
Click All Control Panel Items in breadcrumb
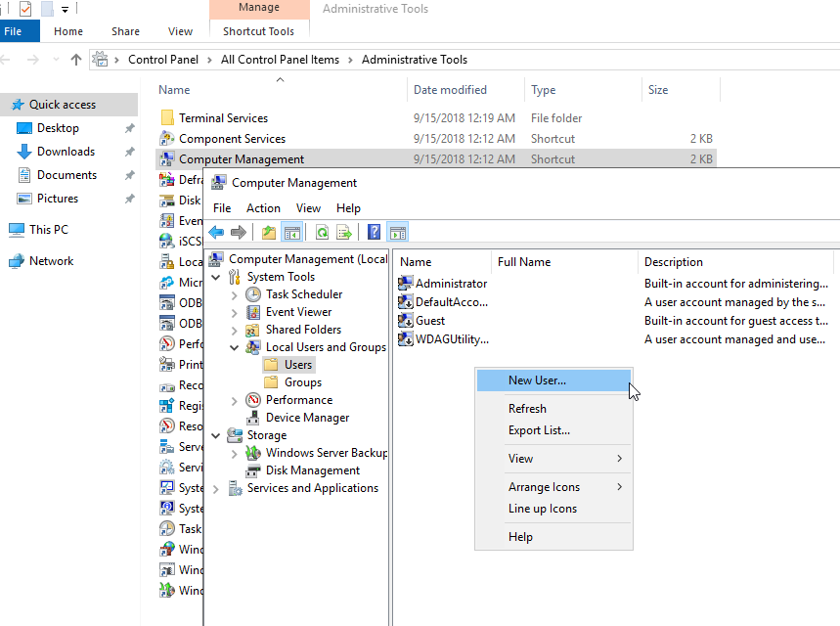[280, 60]
